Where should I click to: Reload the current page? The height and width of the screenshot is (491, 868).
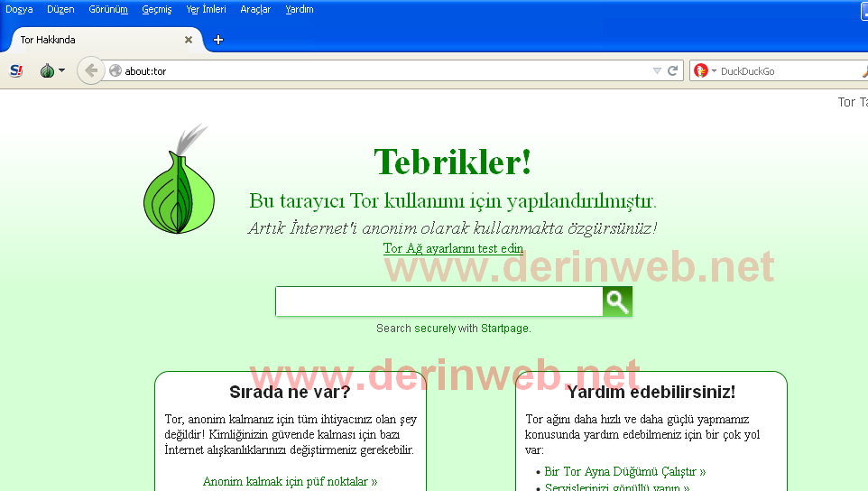tap(672, 71)
